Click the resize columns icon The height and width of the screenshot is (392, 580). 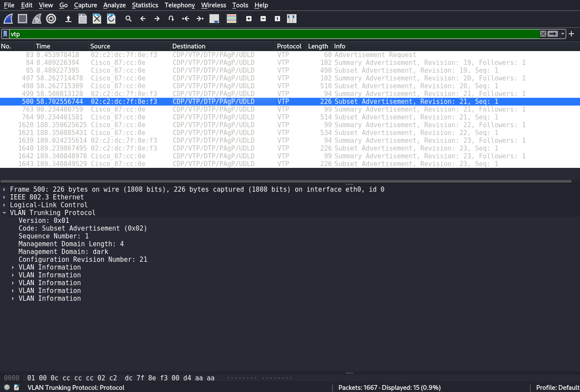(292, 19)
